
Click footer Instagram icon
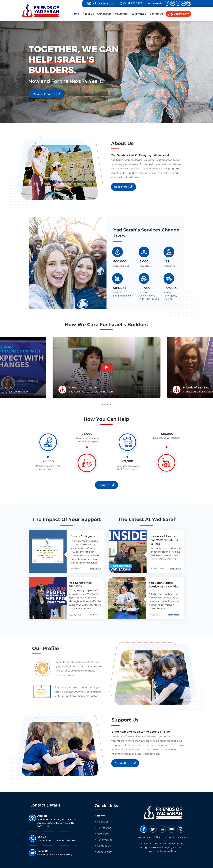[181, 829]
